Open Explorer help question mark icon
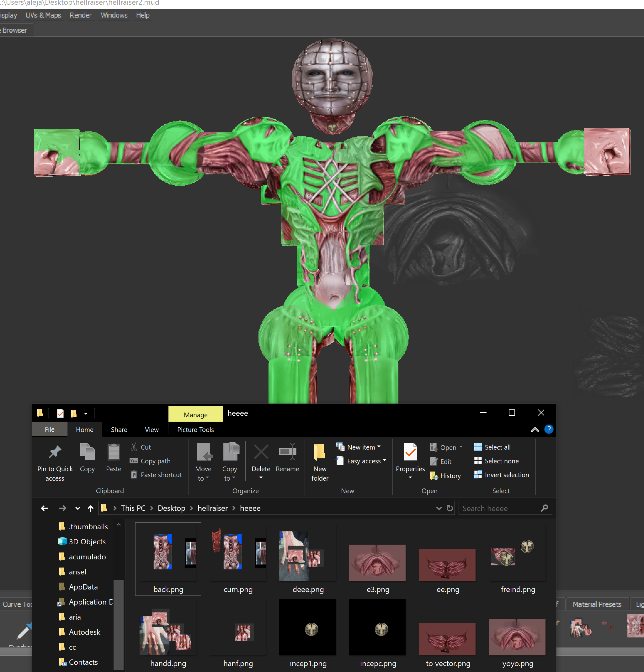Screen dimensions: 644x672 click(x=549, y=429)
